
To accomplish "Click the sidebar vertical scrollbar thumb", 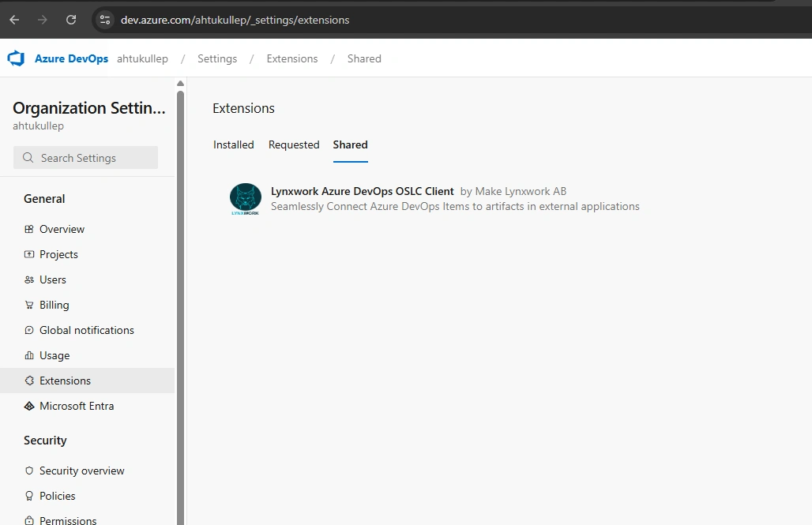I will (180, 308).
